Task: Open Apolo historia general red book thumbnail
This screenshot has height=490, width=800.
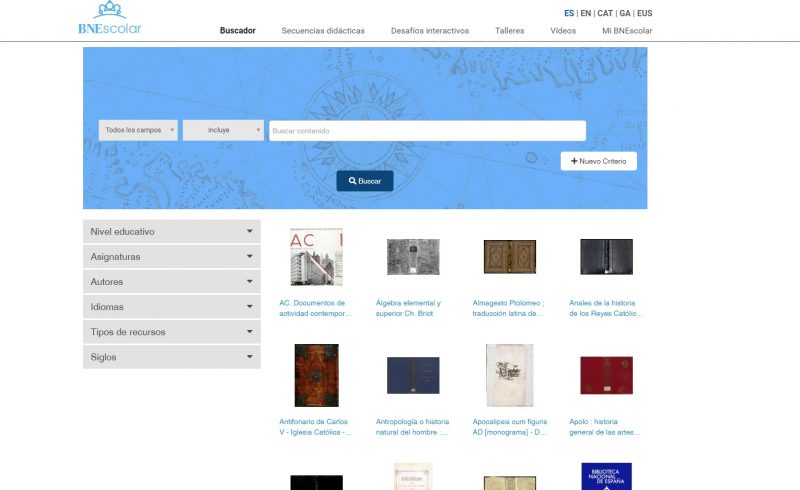Action: tap(607, 375)
